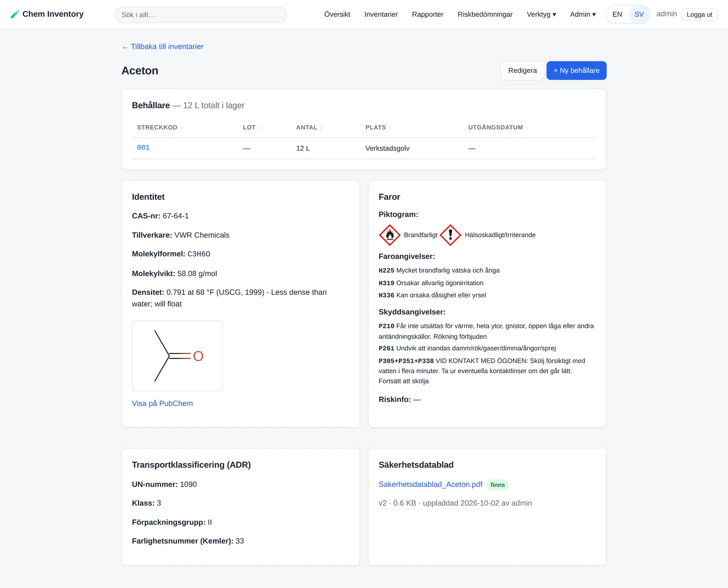Click the P210 precautionary statement
Screen dimensions: 728x588
tap(486, 331)
